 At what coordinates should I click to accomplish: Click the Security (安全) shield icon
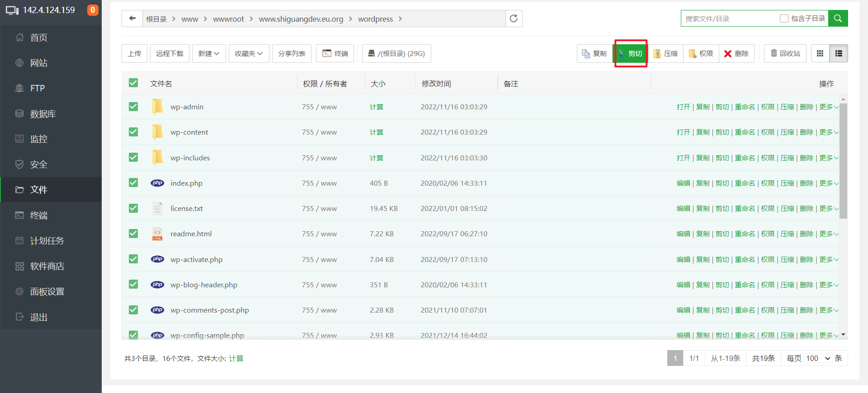coord(19,164)
